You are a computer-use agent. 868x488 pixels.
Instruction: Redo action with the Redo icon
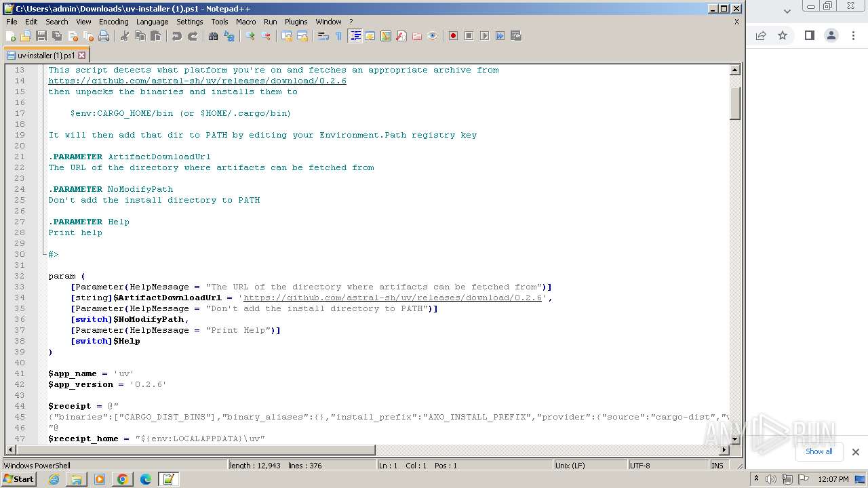pos(193,36)
